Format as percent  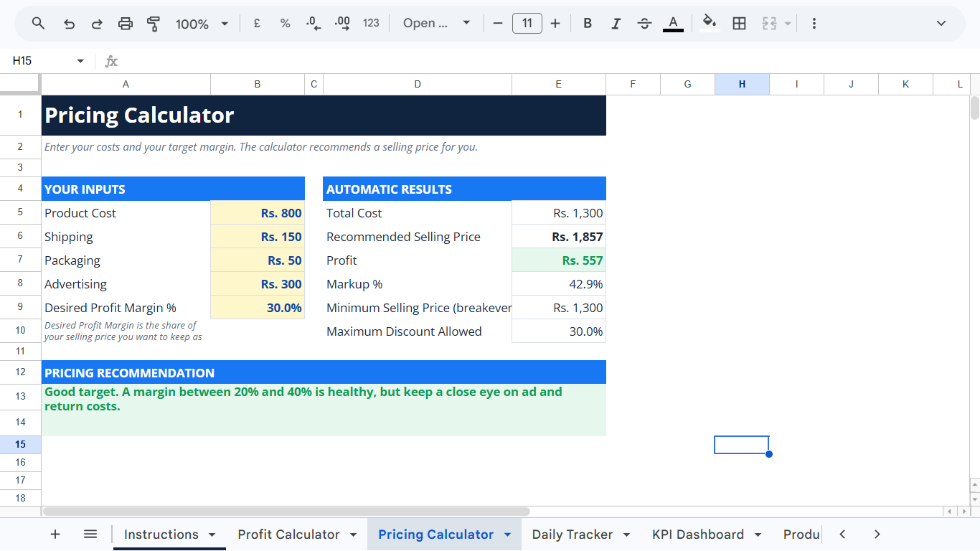tap(285, 24)
